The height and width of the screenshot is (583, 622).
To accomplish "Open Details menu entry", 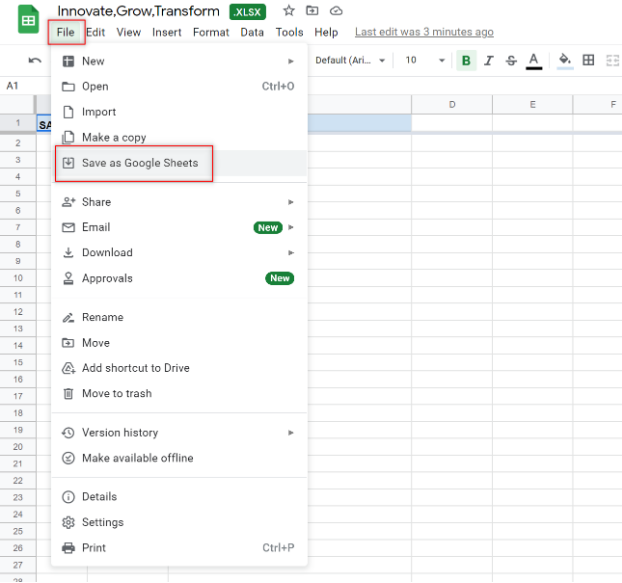I will (x=179, y=497).
